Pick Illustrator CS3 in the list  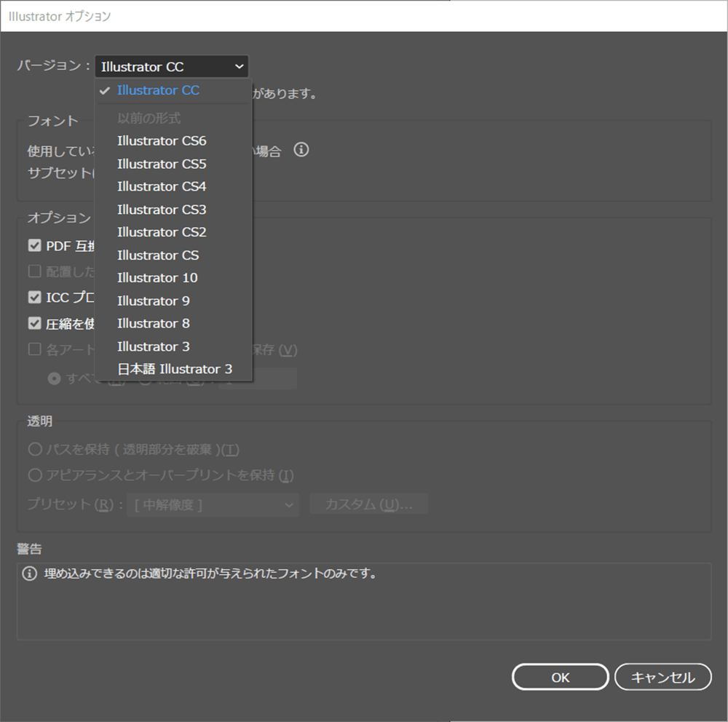[174, 210]
